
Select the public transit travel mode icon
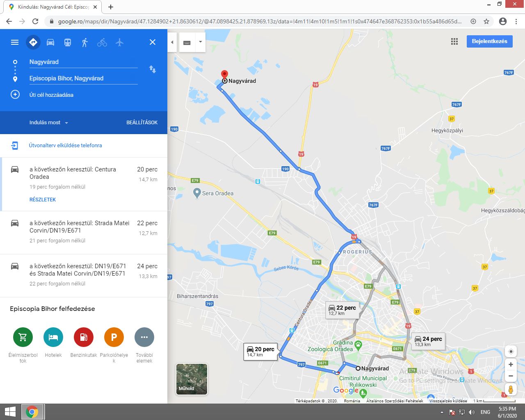tap(68, 42)
